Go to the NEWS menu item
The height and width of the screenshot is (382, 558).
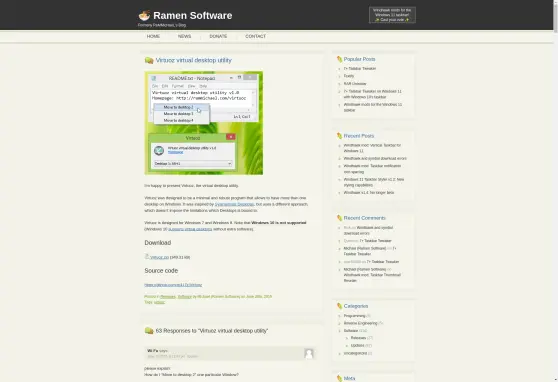(184, 36)
